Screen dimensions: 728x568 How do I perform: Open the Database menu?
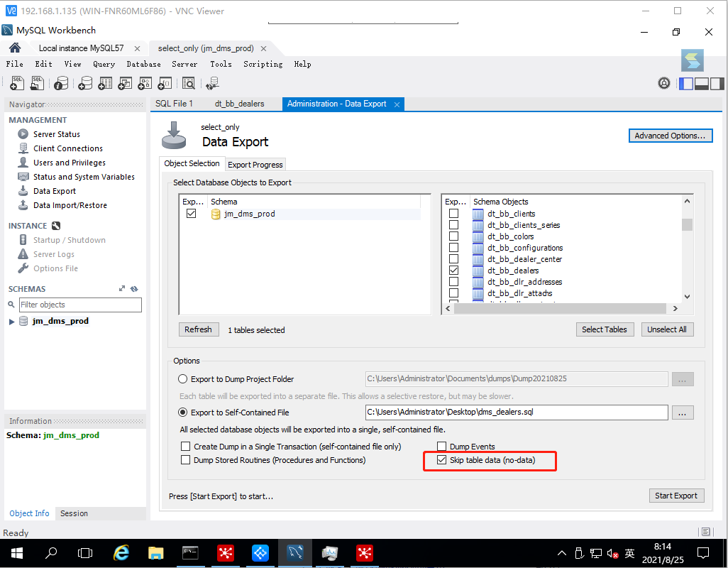click(x=143, y=64)
